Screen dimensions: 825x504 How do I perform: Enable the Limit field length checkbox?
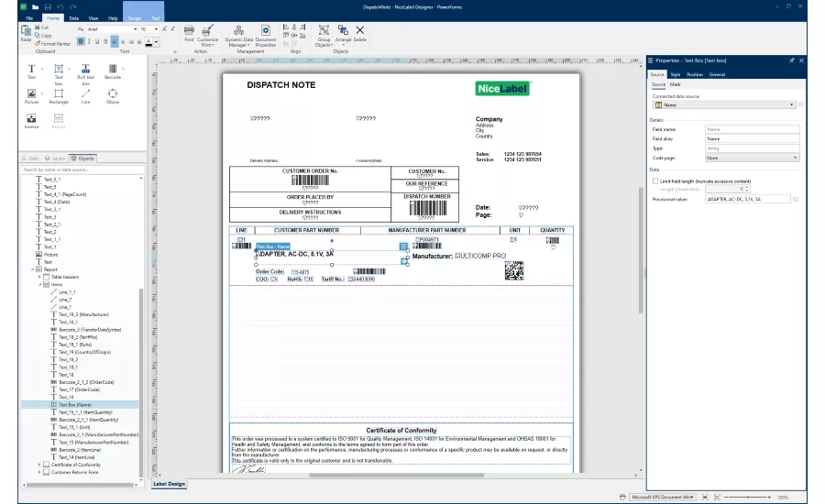coord(655,181)
